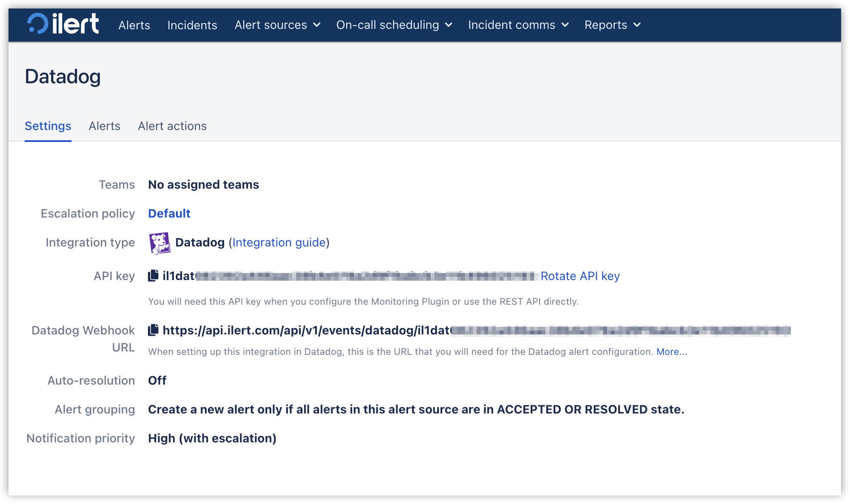The image size is (850, 504).
Task: Click the Datadog page heading
Action: 63,77
